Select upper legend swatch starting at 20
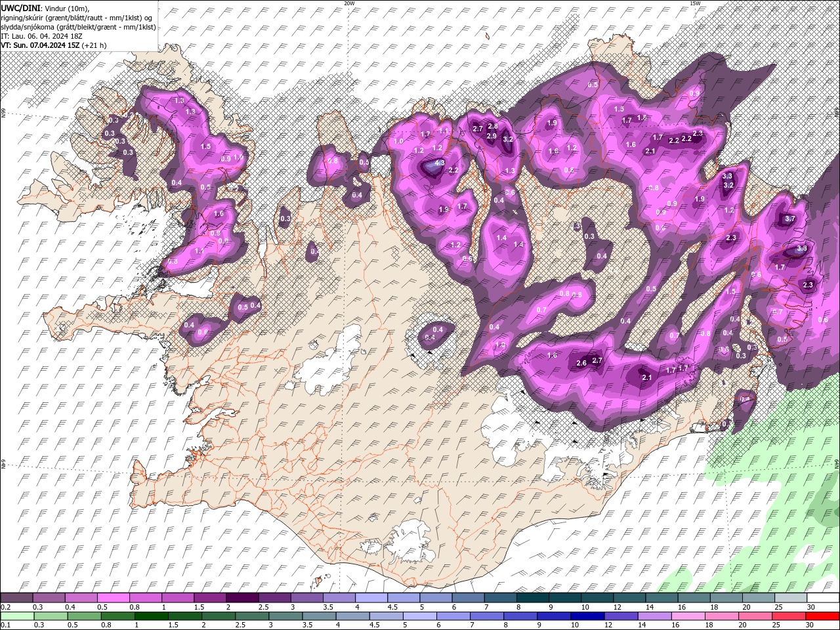This screenshot has width=840, height=630. (758, 598)
